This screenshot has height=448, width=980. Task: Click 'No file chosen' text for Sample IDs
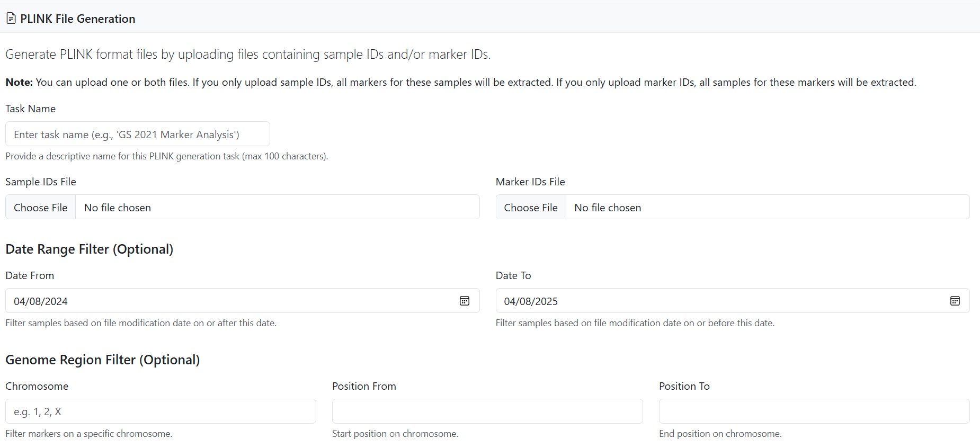[118, 208]
